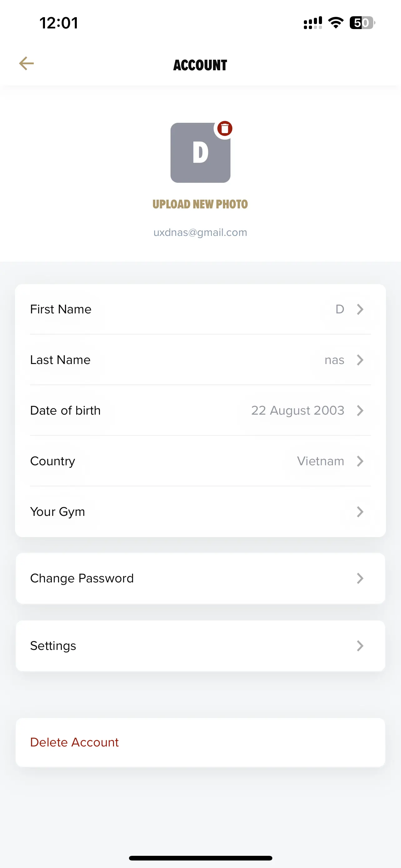Tap the cellular signal icon
Viewport: 401px width, 868px height.
(x=313, y=23)
